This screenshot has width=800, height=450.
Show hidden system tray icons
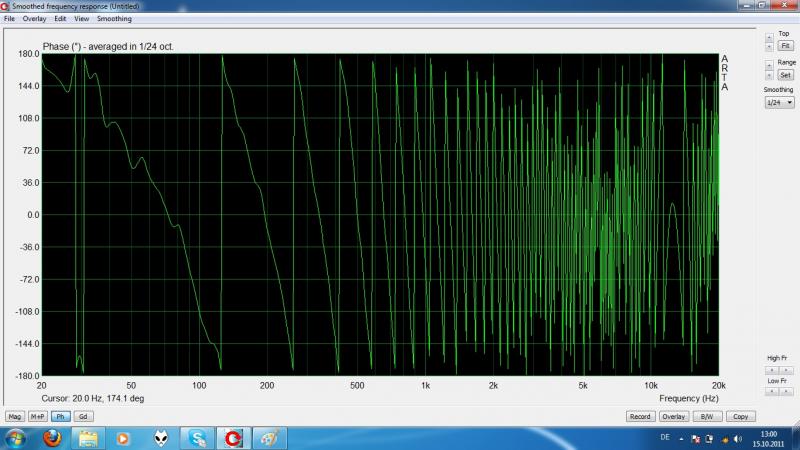pos(680,440)
